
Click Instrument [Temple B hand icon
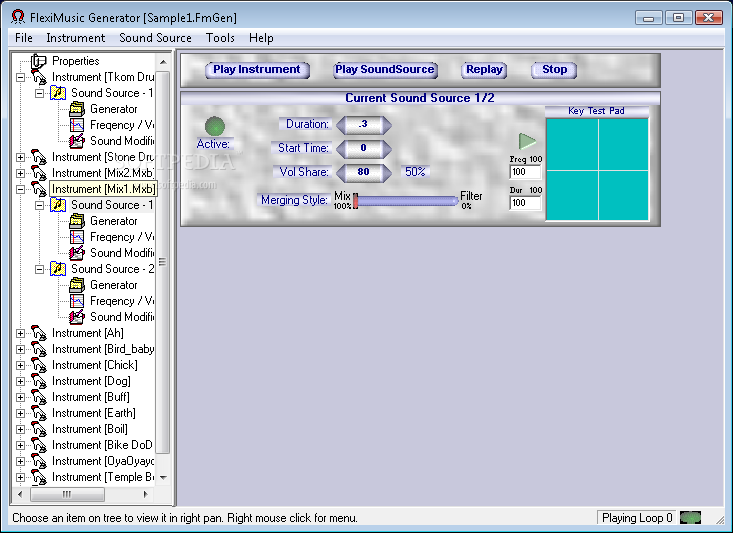point(39,477)
